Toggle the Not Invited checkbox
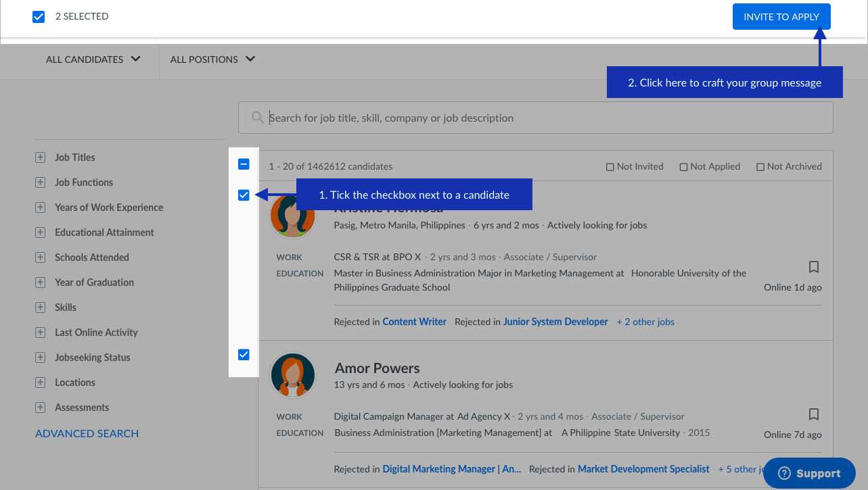The image size is (868, 490). 610,167
